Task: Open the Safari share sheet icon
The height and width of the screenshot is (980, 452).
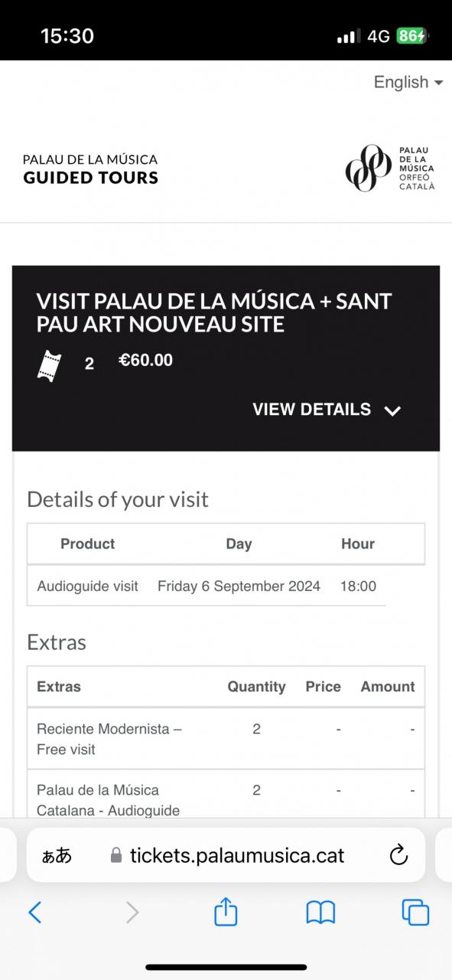Action: click(226, 911)
